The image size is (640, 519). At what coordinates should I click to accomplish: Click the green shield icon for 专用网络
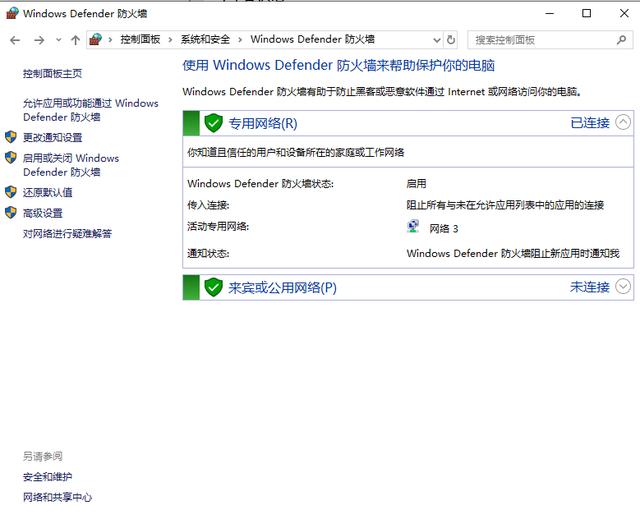[213, 123]
